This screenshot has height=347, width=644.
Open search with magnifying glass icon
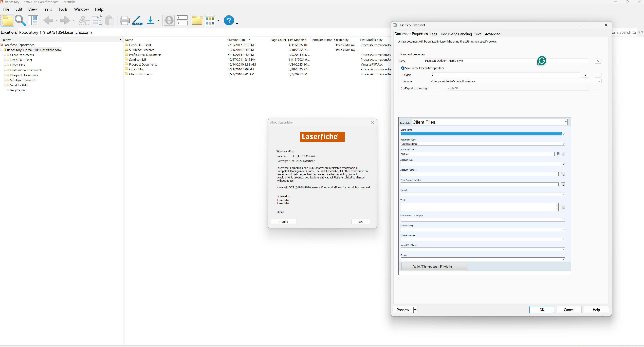click(x=20, y=20)
